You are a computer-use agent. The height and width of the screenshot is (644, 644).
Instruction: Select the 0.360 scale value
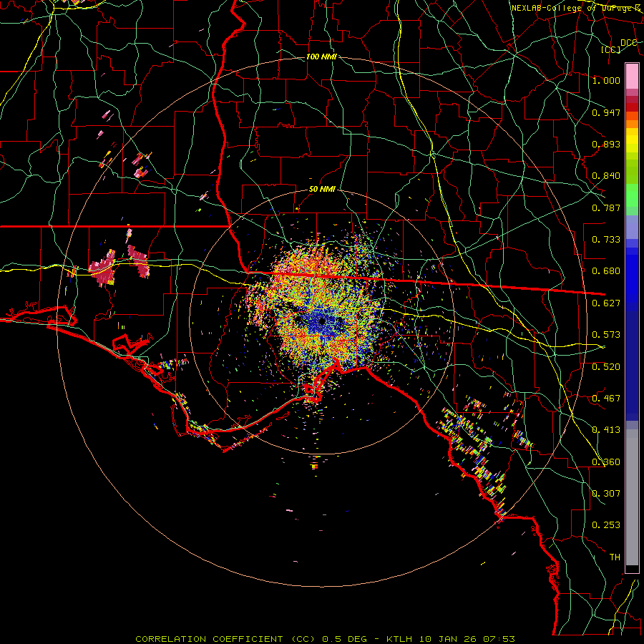tap(606, 462)
